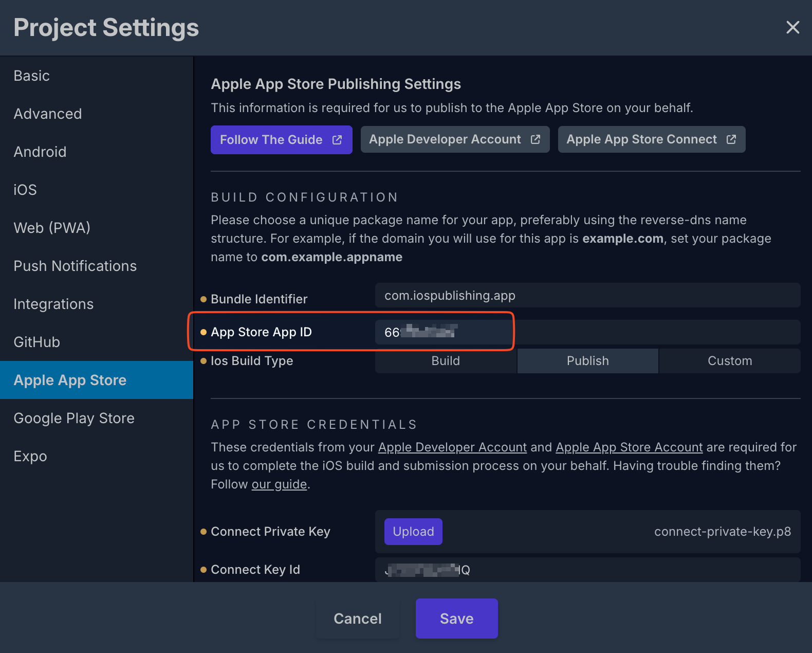The image size is (812, 653).
Task: Switch to the Basic settings tab
Action: point(32,76)
